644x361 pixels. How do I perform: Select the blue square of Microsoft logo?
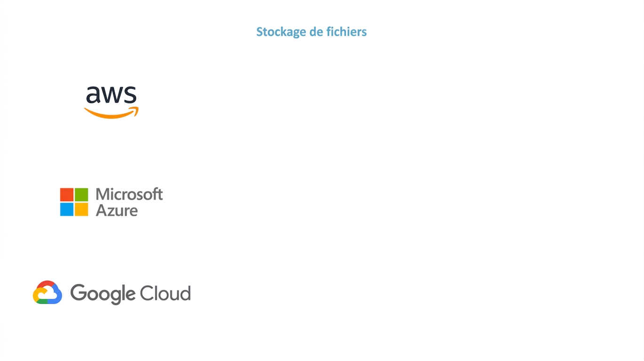(x=67, y=209)
